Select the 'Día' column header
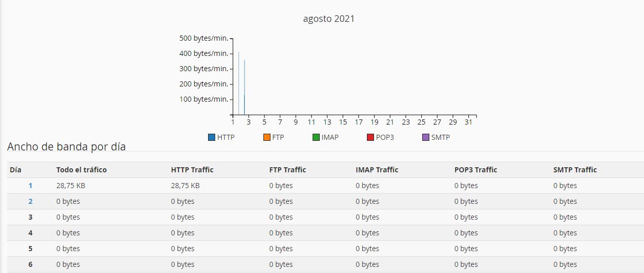The image size is (644, 273). point(16,170)
